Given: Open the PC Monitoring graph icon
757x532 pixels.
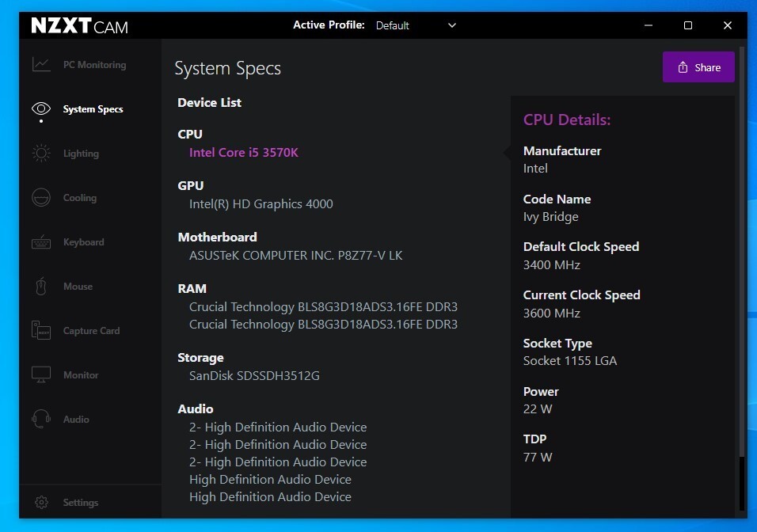Looking at the screenshot, I should click(x=41, y=64).
